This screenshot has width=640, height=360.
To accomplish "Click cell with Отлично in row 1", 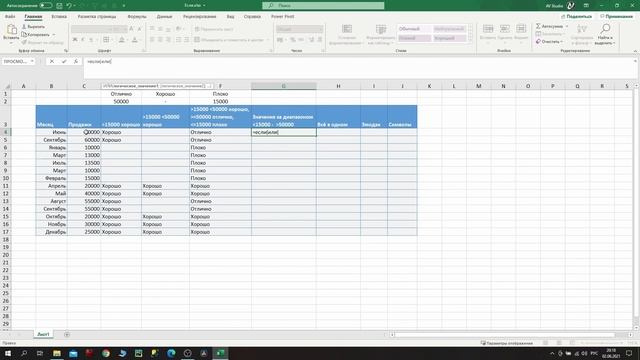I will tap(121, 94).
